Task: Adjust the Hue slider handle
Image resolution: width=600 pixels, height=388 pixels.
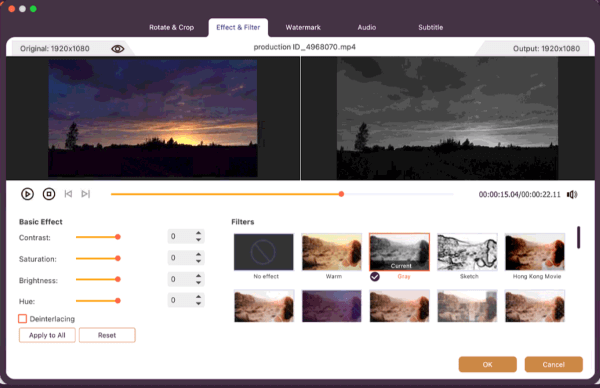Action: 118,301
